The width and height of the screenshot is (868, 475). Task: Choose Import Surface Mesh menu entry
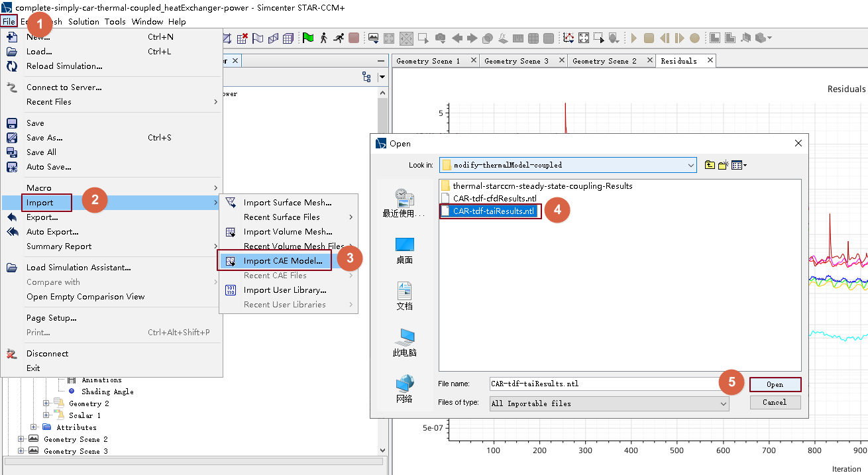click(288, 203)
